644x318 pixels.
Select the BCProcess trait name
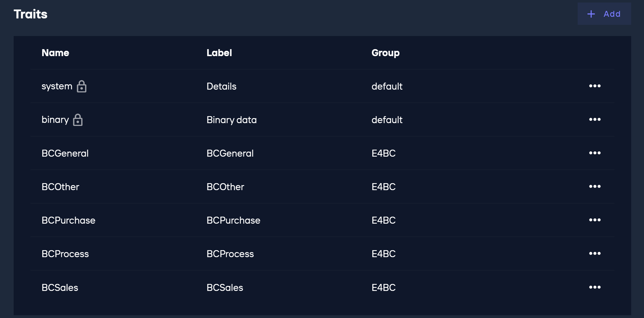pos(65,254)
